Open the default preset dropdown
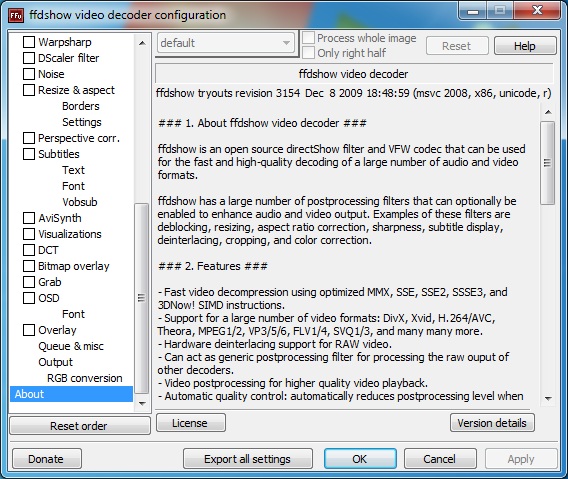 click(226, 43)
